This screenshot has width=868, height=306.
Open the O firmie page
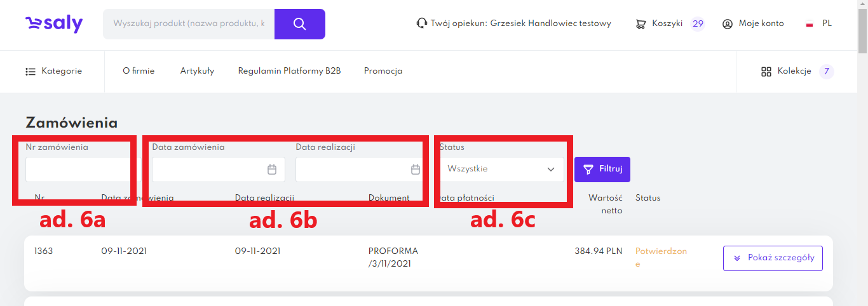(x=139, y=71)
